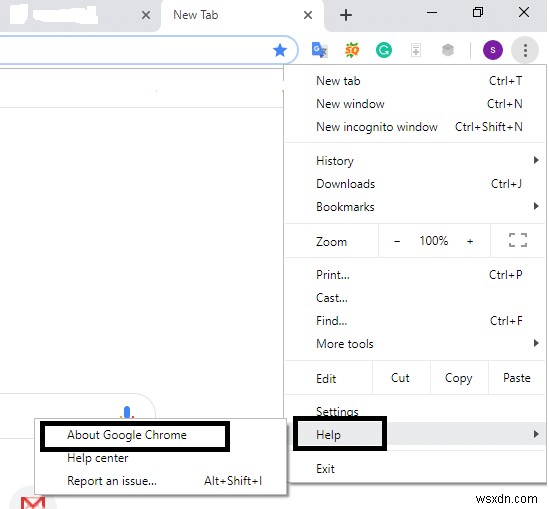Choose Print... in the menu
This screenshot has height=509, width=549.
[415, 275]
